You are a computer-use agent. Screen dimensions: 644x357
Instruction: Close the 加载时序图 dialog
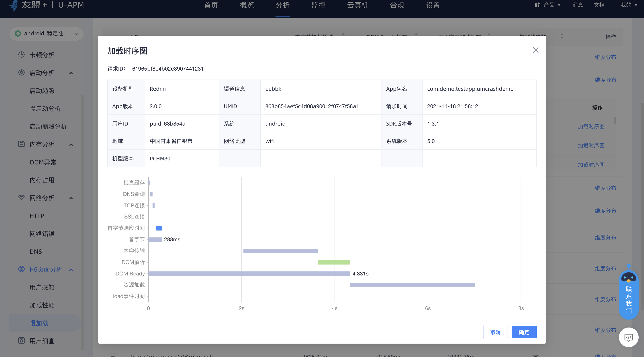click(536, 50)
